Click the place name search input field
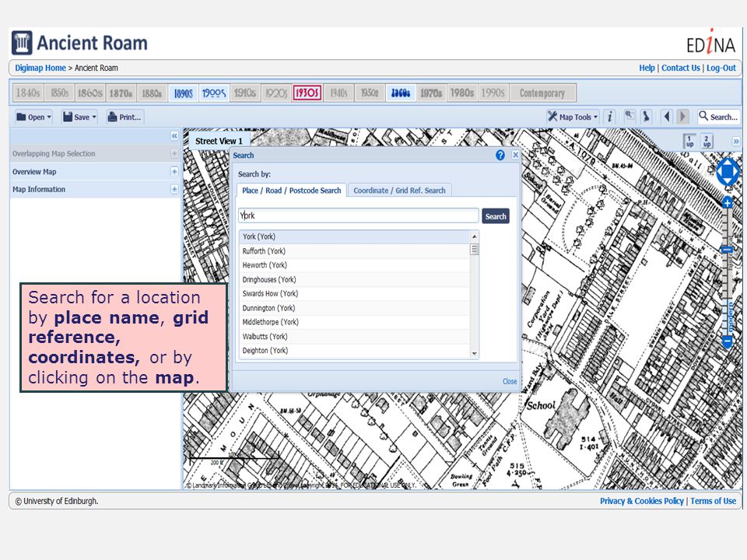The width and height of the screenshot is (747, 560). [358, 215]
